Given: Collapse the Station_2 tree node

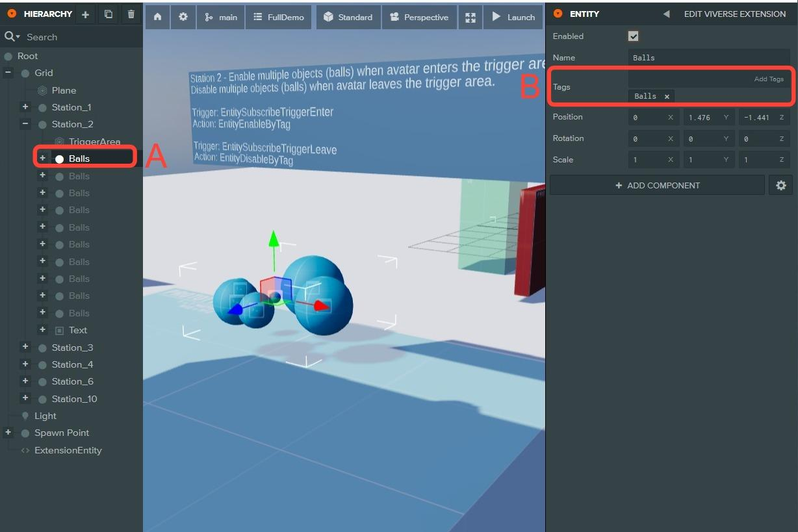Looking at the screenshot, I should tap(25, 124).
